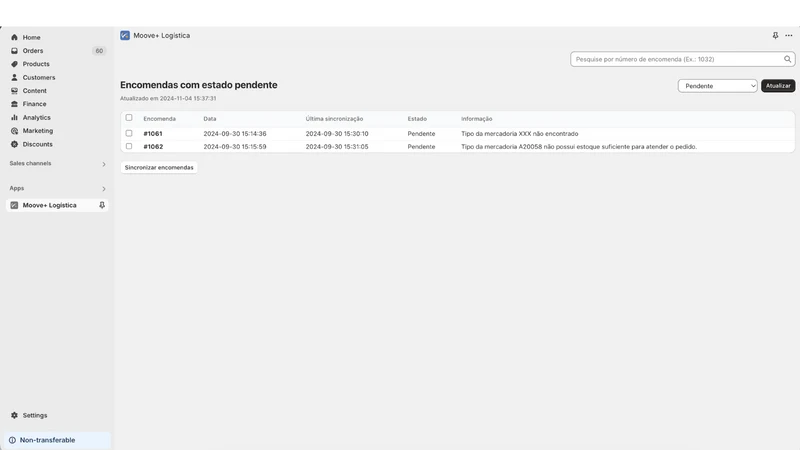The height and width of the screenshot is (450, 800).
Task: Click message 'Tipo da mercadoria XXX não encontrado'
Action: tap(519, 134)
